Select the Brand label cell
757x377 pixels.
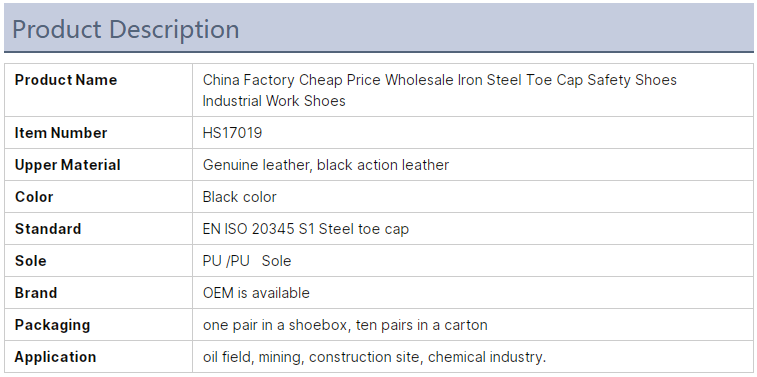coord(98,293)
